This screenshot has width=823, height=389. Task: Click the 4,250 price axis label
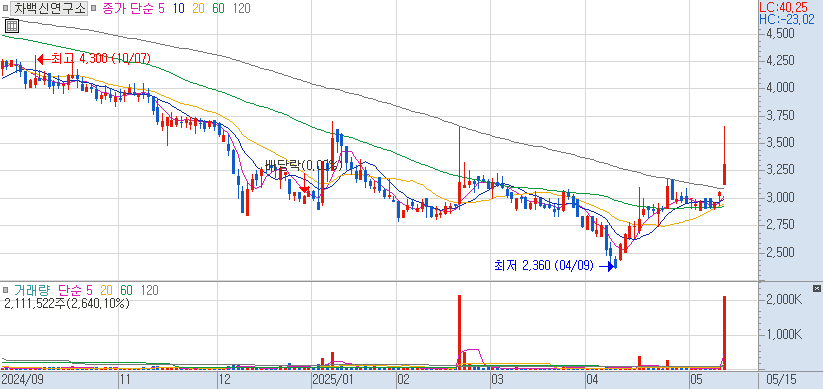(x=780, y=61)
